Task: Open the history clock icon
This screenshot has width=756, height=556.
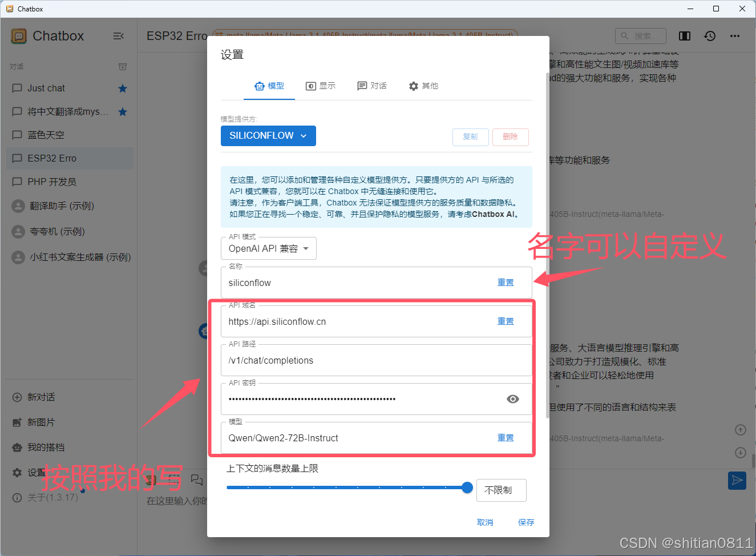Action: (x=710, y=36)
